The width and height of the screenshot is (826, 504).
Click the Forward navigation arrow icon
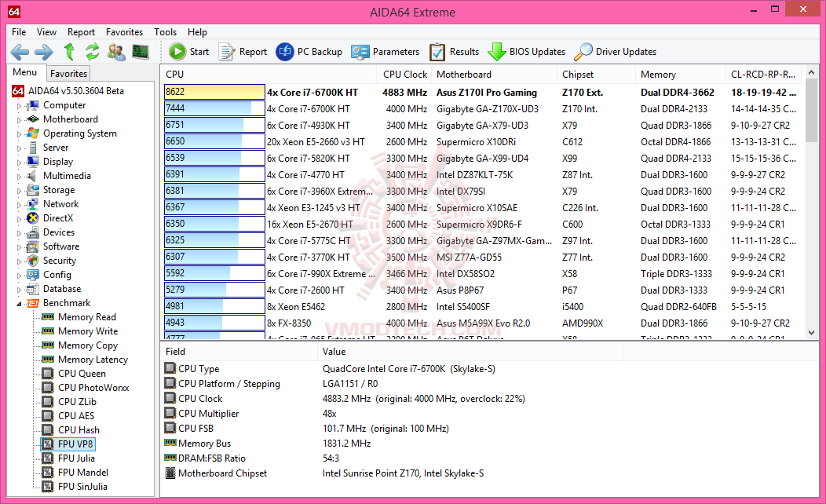coord(44,52)
